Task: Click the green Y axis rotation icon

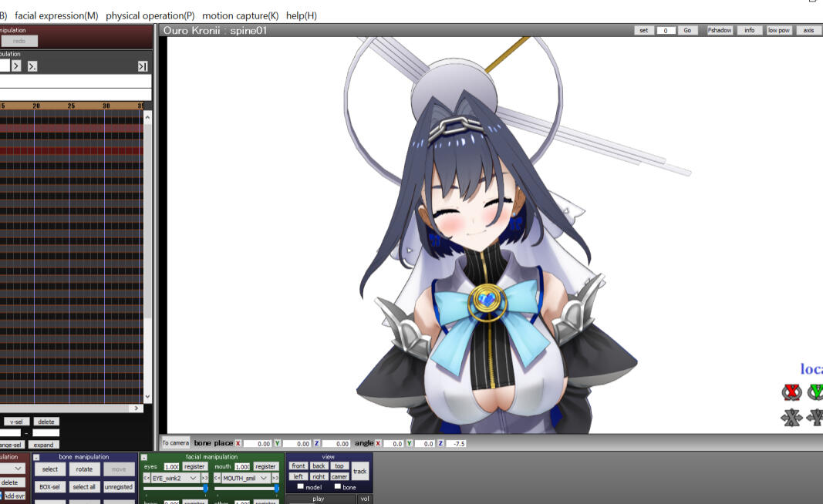Action: 815,392
